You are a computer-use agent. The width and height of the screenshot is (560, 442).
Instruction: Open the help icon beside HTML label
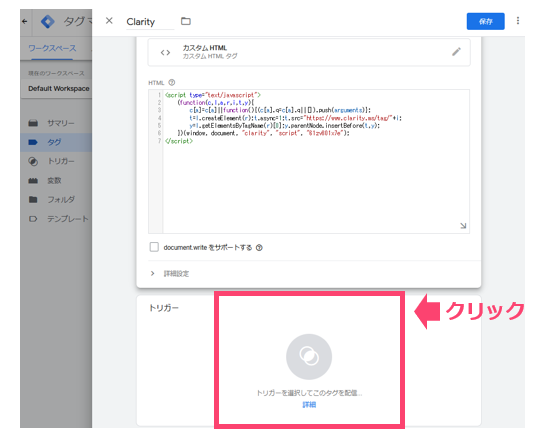172,82
